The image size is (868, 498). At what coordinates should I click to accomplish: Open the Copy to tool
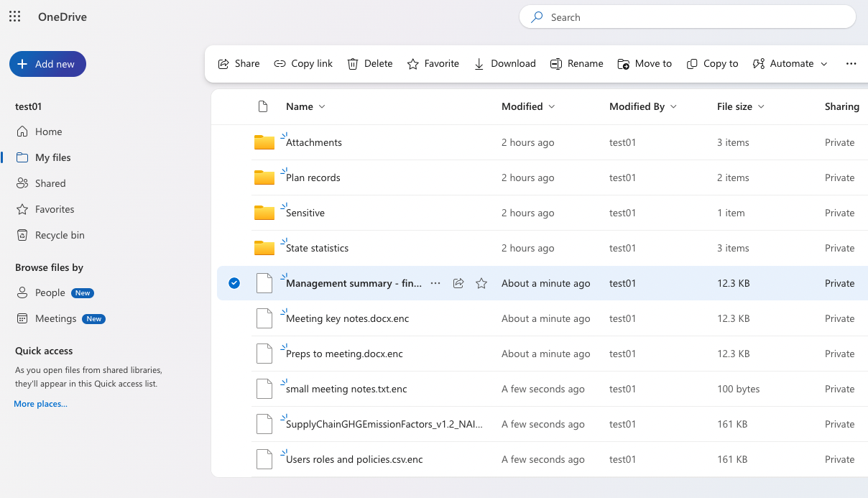712,63
